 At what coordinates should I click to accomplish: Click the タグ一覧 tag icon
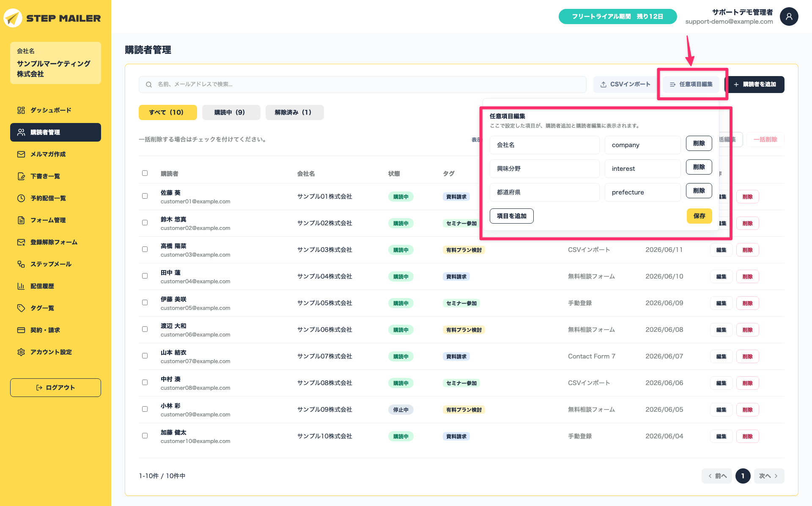pyautogui.click(x=21, y=308)
